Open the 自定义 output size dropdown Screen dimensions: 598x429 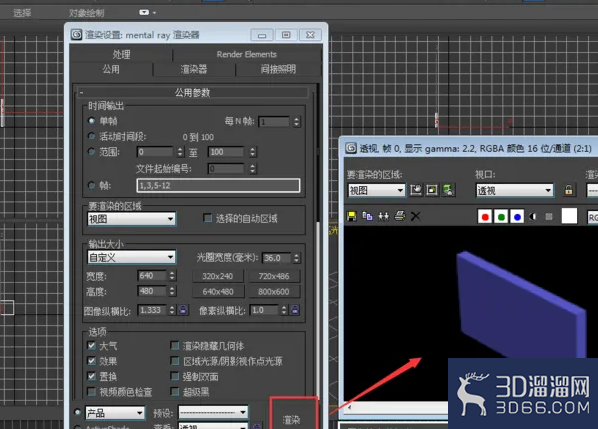[132, 257]
